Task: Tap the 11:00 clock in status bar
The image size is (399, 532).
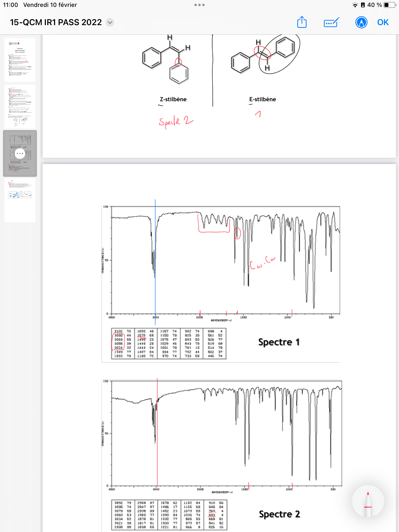Action: pos(10,5)
